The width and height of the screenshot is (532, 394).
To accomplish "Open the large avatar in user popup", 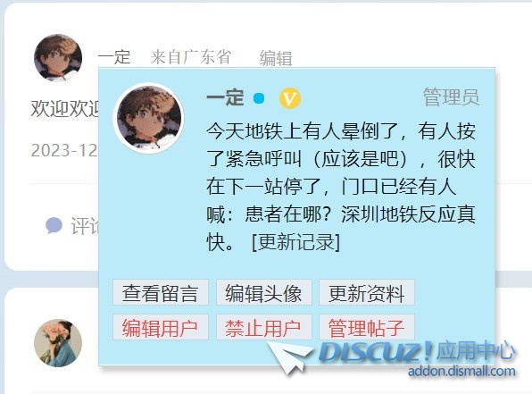I will (148, 118).
